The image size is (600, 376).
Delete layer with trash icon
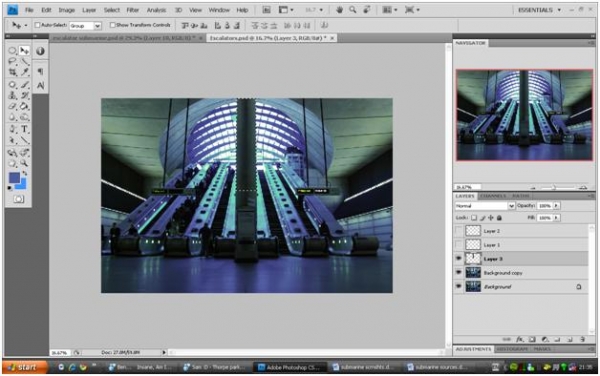[582, 339]
